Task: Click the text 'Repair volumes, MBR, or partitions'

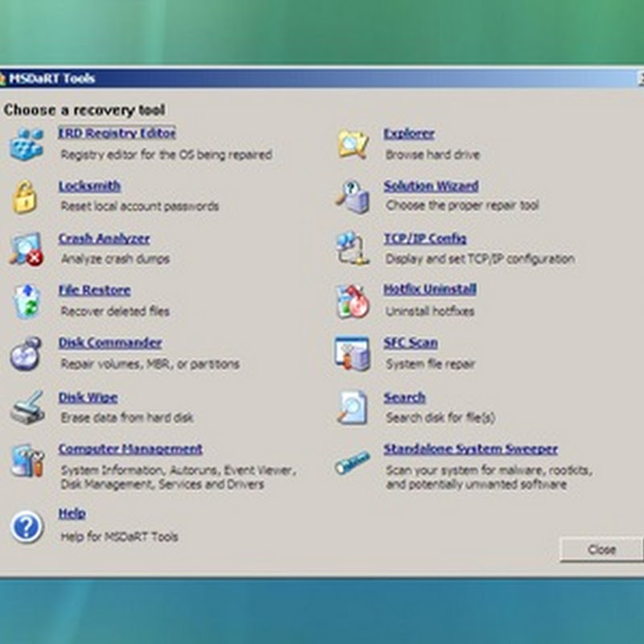Action: [150, 364]
